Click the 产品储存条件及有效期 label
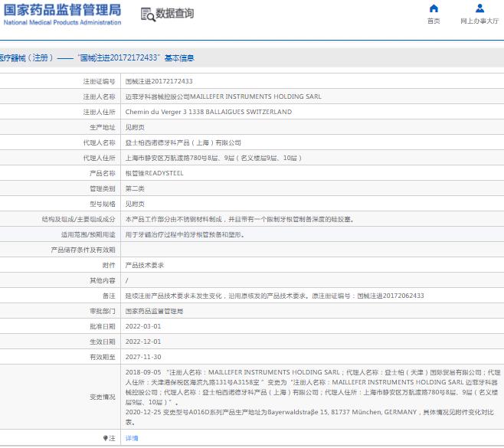Viewport: 504px width, 448px height. [x=83, y=250]
